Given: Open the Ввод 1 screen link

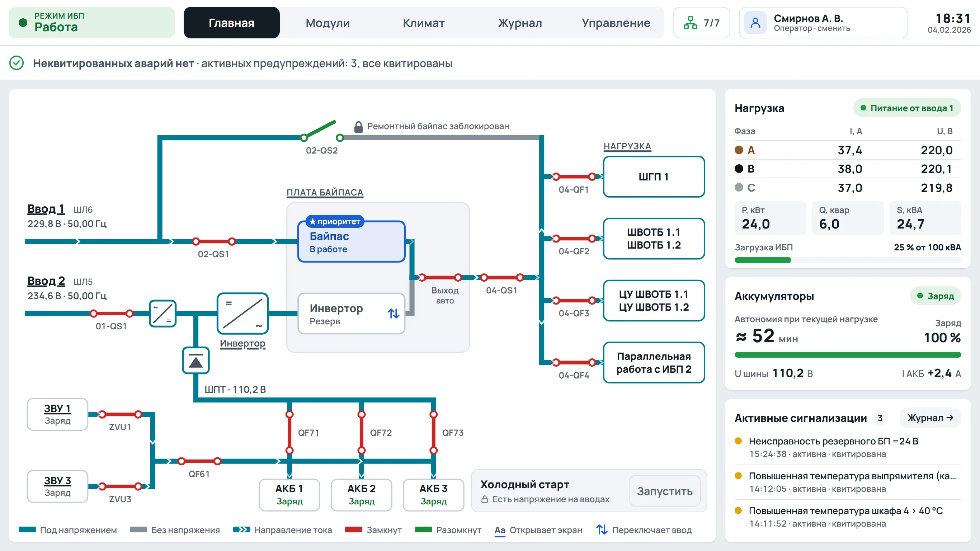Looking at the screenshot, I should pos(46,209).
